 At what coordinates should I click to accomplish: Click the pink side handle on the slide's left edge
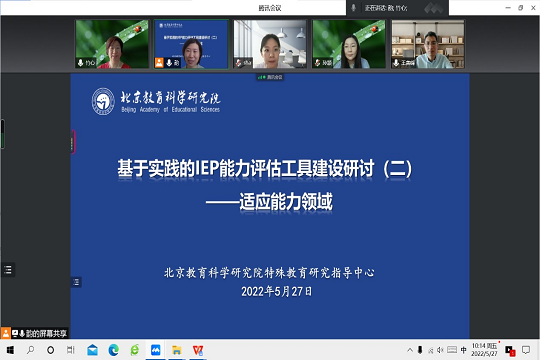pos(73,142)
